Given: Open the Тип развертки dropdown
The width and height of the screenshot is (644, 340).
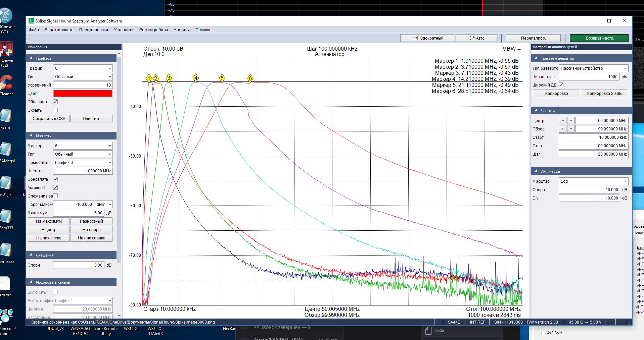Looking at the screenshot, I should tap(593, 68).
